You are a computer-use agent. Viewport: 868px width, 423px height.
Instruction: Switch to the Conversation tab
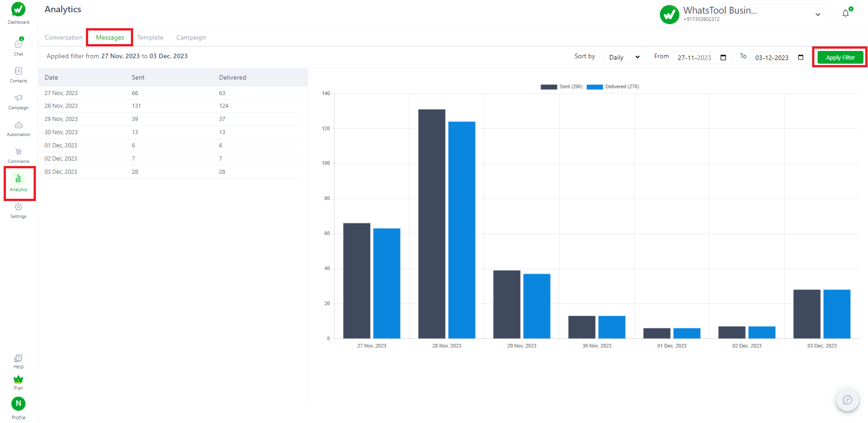tap(64, 37)
